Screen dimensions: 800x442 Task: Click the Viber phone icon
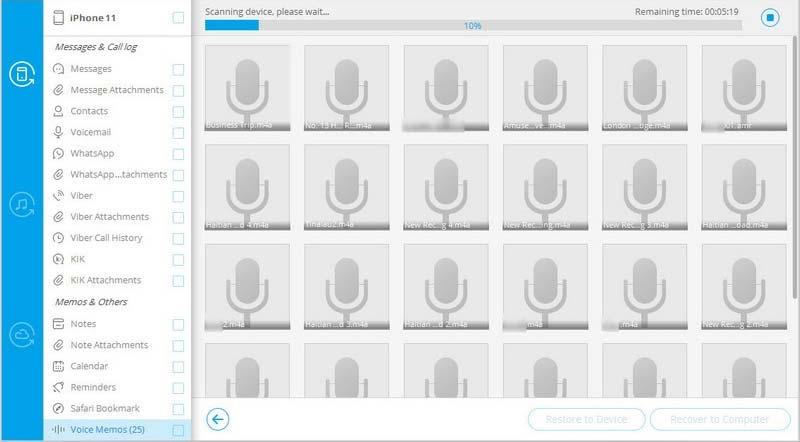[59, 195]
